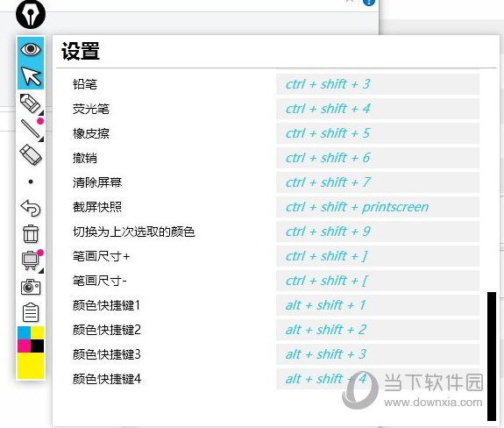
Task: Select the cursor arrow tool
Action: click(x=31, y=76)
